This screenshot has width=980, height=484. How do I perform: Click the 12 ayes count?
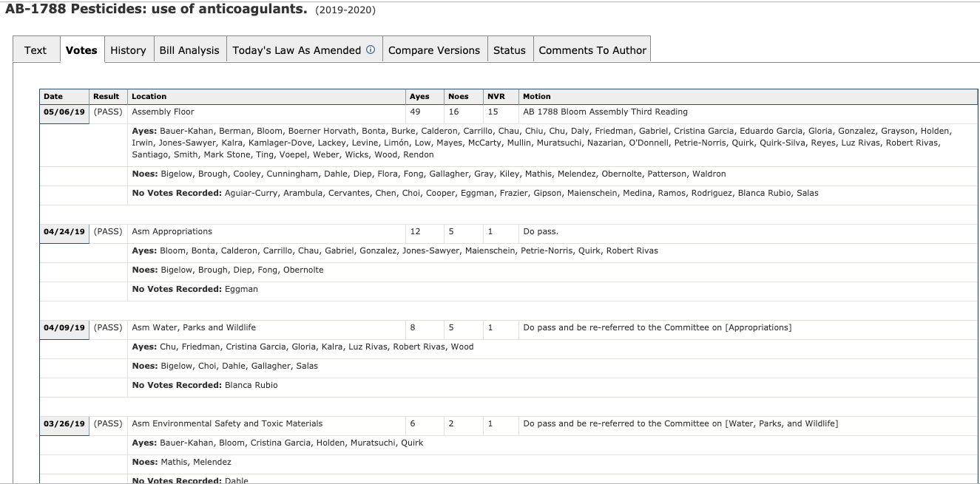coord(415,232)
